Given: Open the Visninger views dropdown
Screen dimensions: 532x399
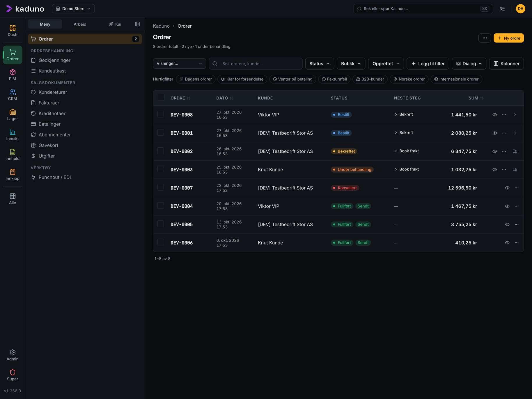Looking at the screenshot, I should tap(179, 63).
